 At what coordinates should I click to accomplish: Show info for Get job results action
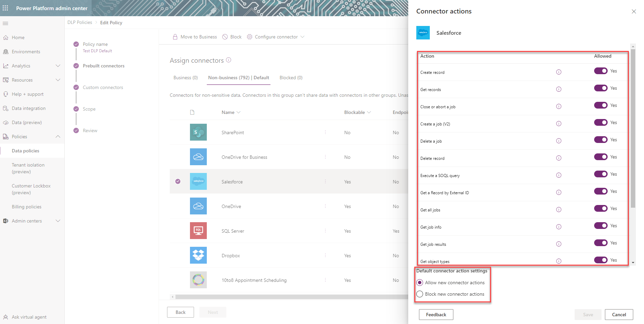pos(559,244)
